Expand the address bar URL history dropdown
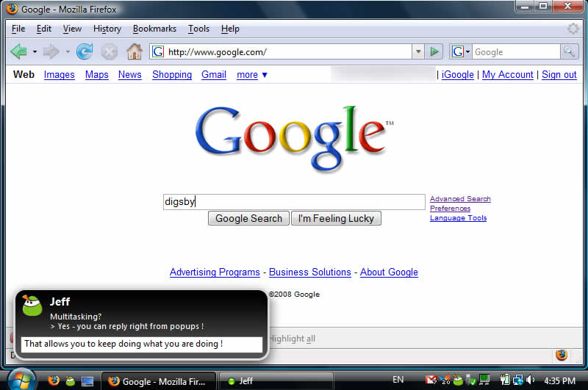The image size is (588, 390). tap(418, 51)
